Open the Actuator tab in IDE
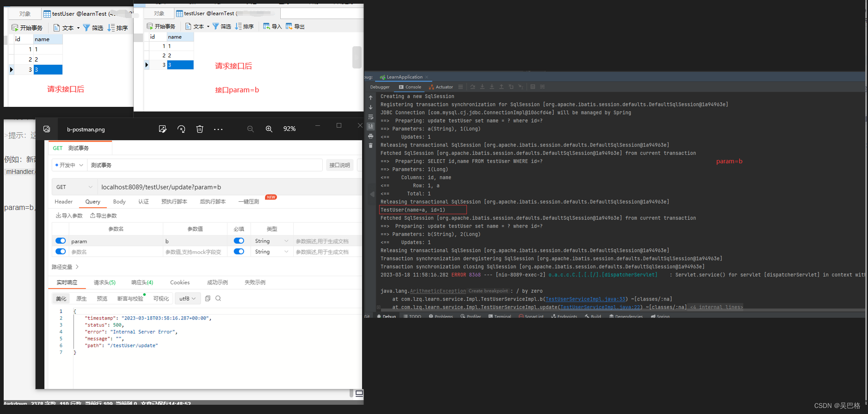Screen dimensions: 868x414 [x=441, y=87]
